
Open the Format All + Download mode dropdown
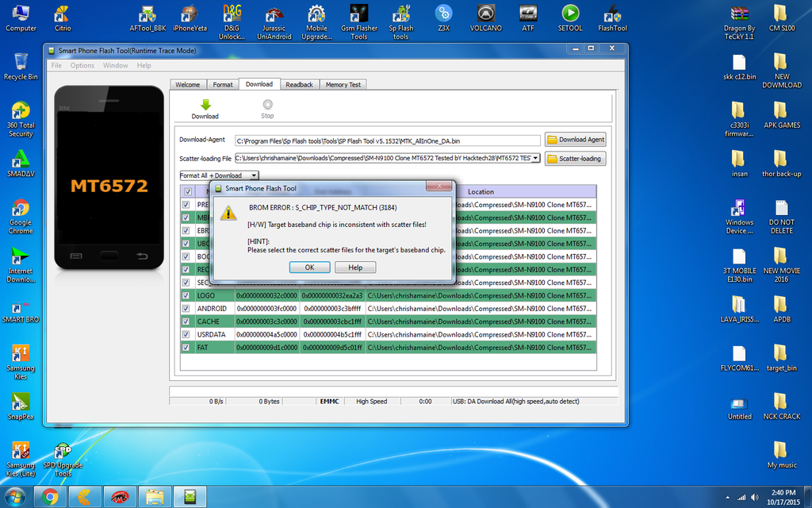click(x=254, y=175)
